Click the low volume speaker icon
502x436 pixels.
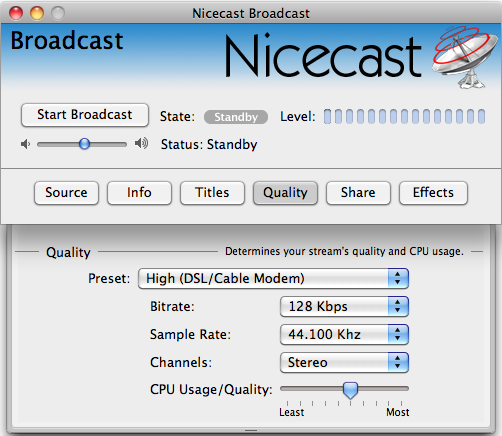pos(26,144)
